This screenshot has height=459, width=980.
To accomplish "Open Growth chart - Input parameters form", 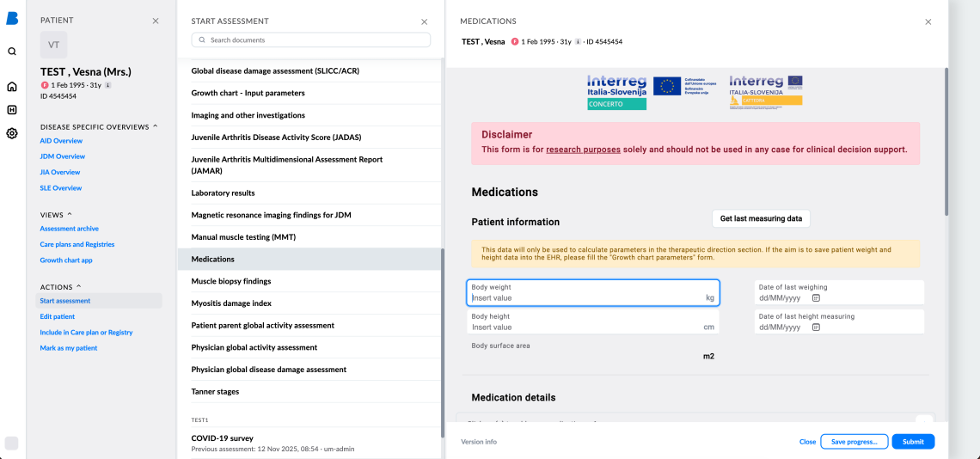I will (309, 93).
